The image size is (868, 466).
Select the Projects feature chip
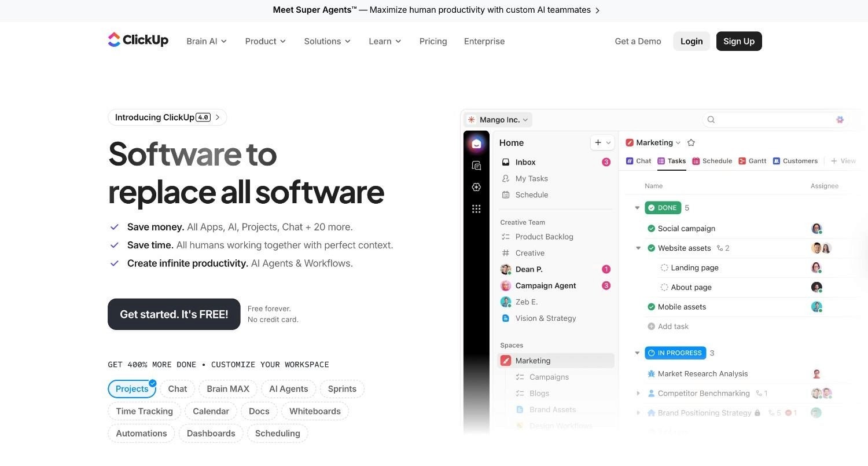coord(132,389)
